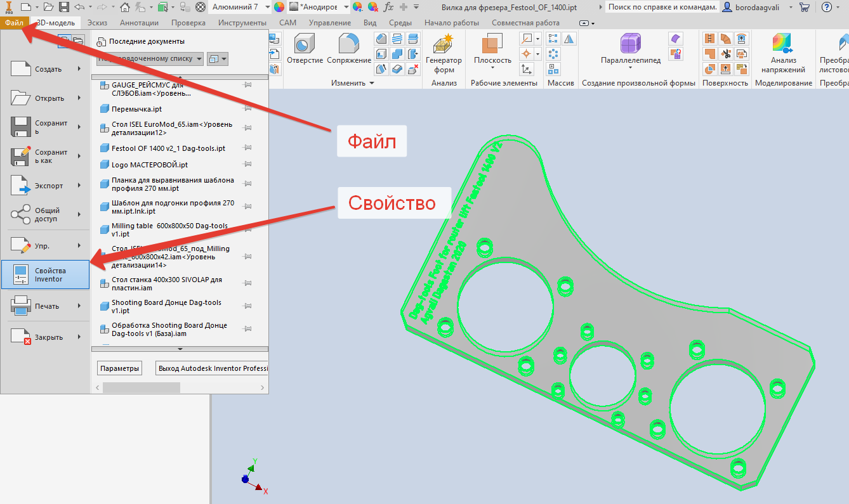
Task: Click the New document icon in quick access toolbar
Action: [26, 7]
